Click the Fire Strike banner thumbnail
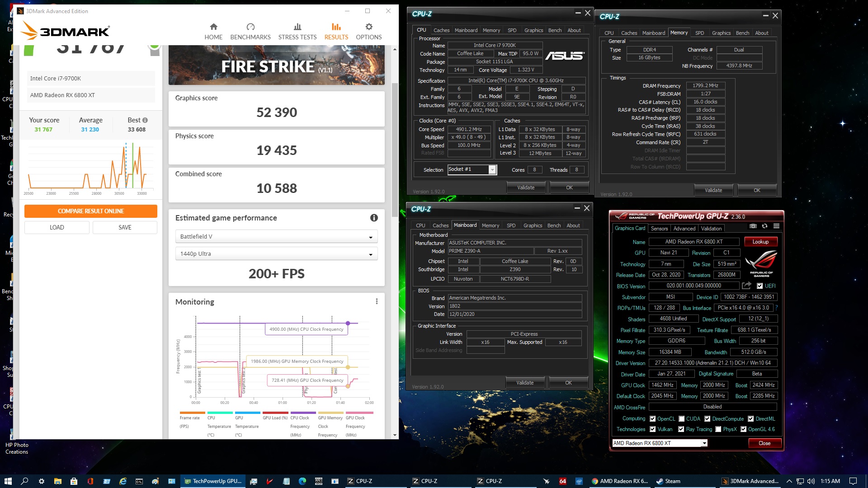Screen dimensions: 868x488 coord(276,65)
